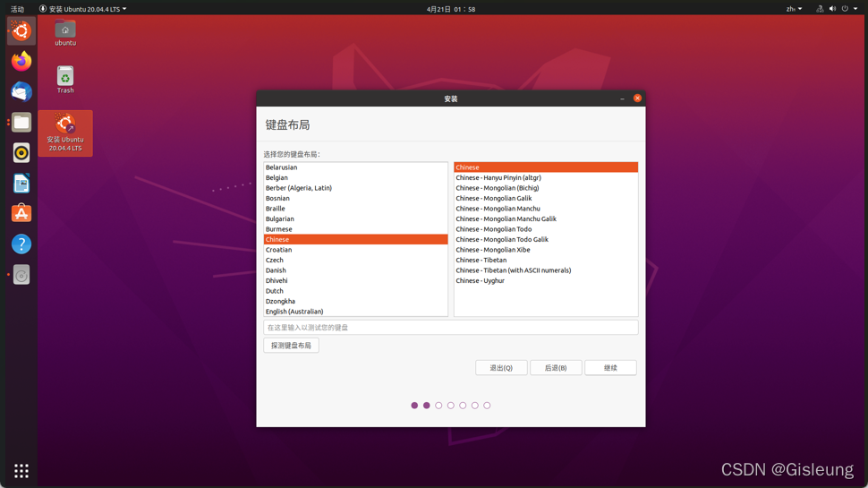Select the Install Ubuntu 20.04.4 LTS desktop icon
The height and width of the screenshot is (488, 868).
(65, 133)
